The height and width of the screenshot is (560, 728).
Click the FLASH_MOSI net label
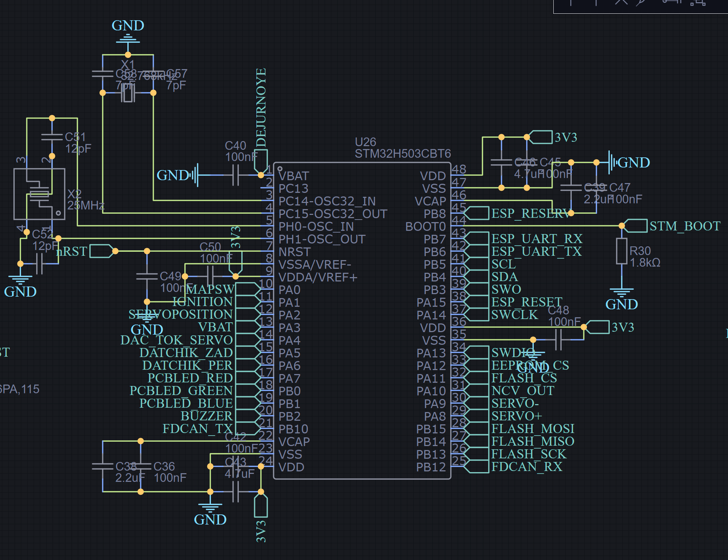pos(532,429)
